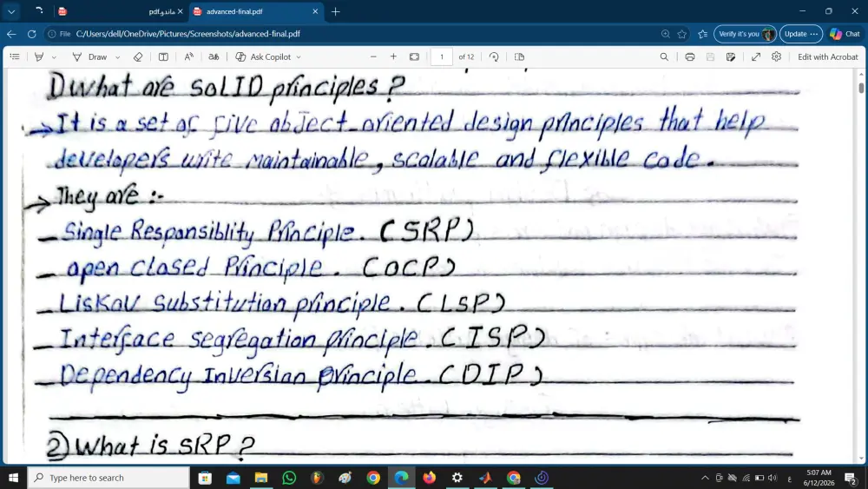Click Edit with Acrobat
This screenshot has height=489, width=868.
coord(827,56)
